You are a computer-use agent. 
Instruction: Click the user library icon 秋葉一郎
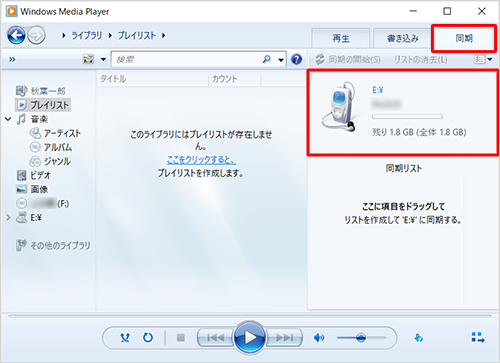pyautogui.click(x=21, y=90)
